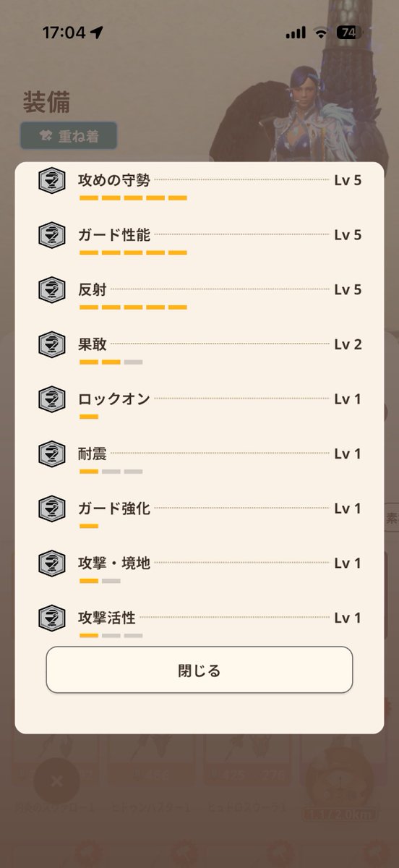
Task: Tap the skill icon beside ロックオン
Action: (51, 399)
